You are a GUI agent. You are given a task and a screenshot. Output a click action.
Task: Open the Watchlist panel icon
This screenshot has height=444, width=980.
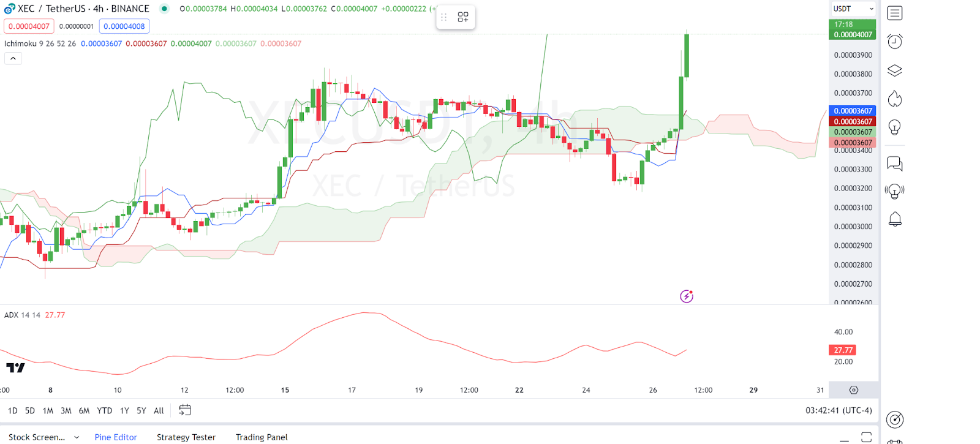click(895, 13)
